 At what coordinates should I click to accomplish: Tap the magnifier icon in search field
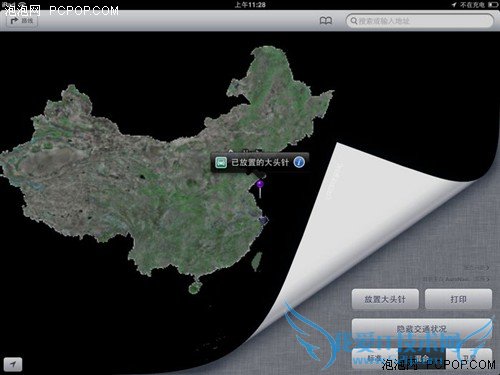point(354,21)
